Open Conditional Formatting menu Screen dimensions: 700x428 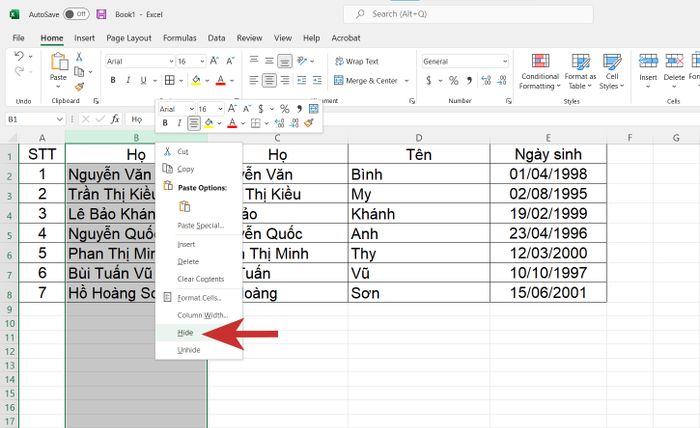click(540, 71)
